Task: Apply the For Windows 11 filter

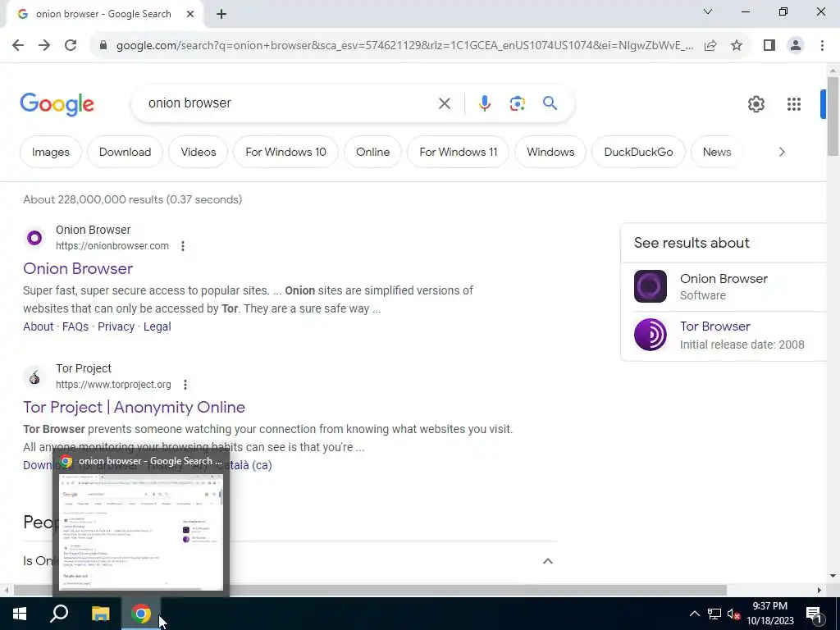Action: 458,152
